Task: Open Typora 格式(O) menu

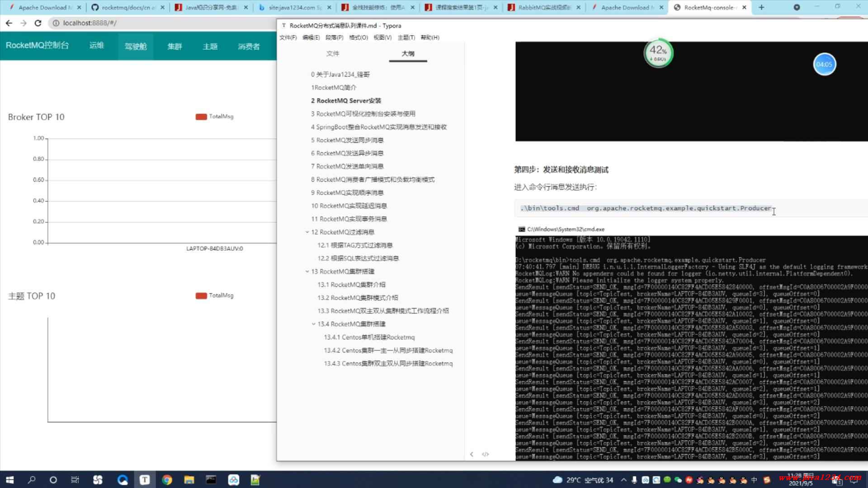Action: pyautogui.click(x=359, y=38)
